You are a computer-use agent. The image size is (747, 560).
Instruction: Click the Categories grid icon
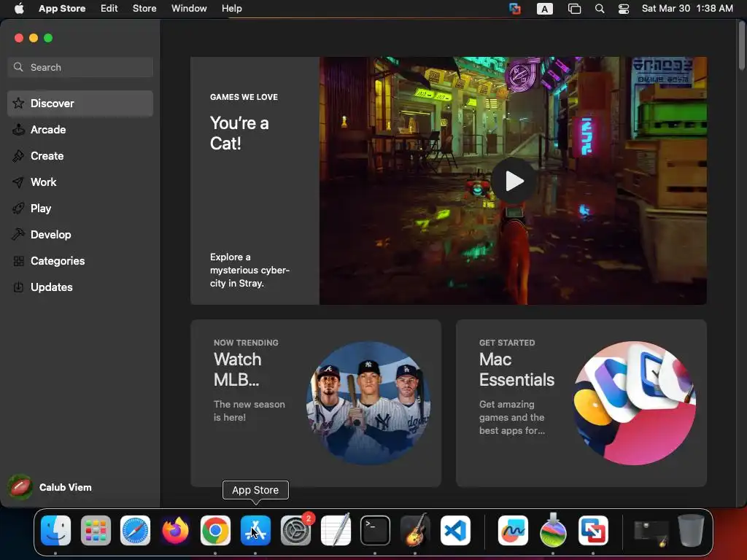pos(18,261)
